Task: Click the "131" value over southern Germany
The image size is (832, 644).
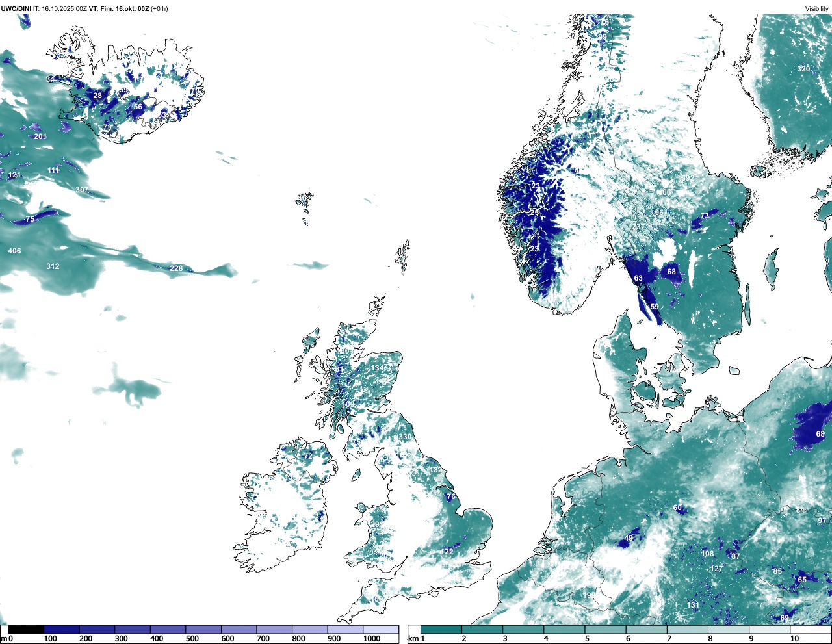Action: click(x=693, y=605)
